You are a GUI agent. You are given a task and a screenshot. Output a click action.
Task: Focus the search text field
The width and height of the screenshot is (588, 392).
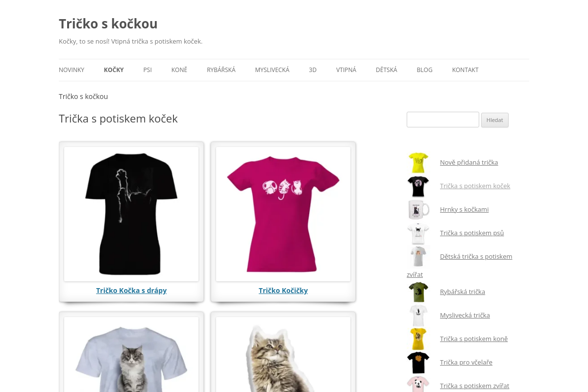coord(443,120)
